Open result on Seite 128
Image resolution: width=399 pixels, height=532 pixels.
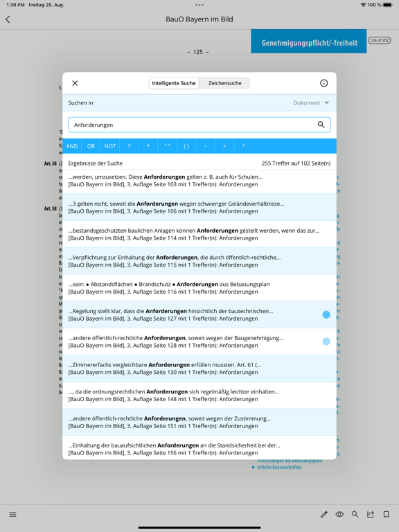click(199, 342)
